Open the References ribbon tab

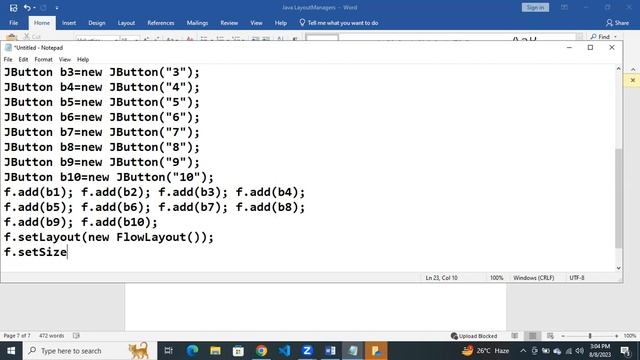161,23
